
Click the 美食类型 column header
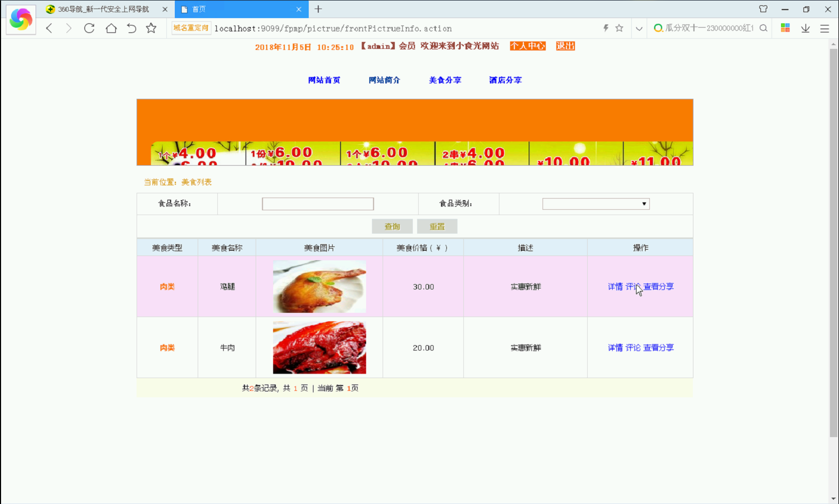pos(167,247)
